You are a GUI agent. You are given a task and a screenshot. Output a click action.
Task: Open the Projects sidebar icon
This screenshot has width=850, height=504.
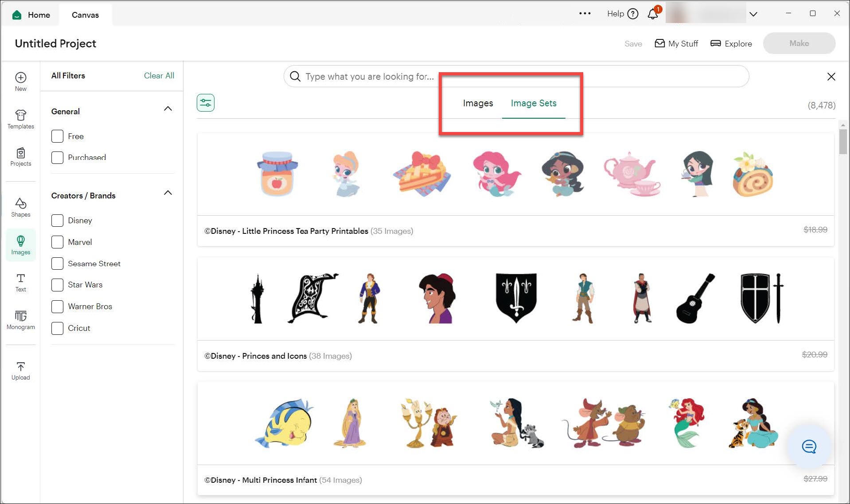click(20, 157)
